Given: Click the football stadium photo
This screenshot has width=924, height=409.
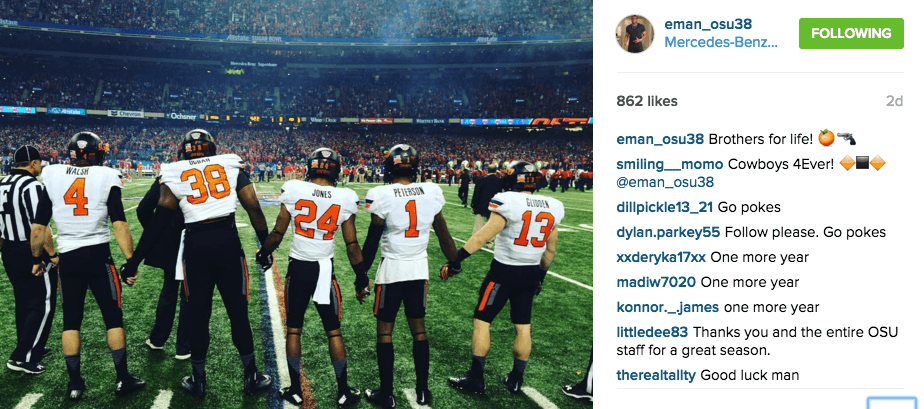Looking at the screenshot, I should coord(296,204).
